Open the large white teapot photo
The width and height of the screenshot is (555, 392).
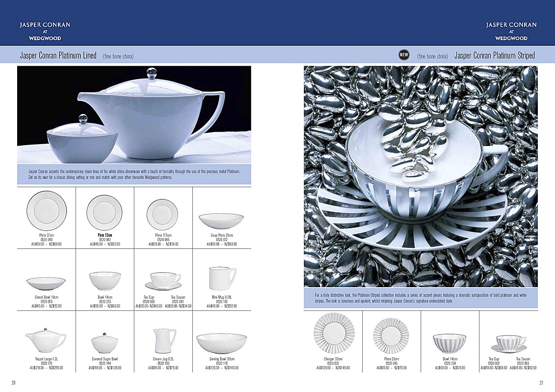pos(134,115)
